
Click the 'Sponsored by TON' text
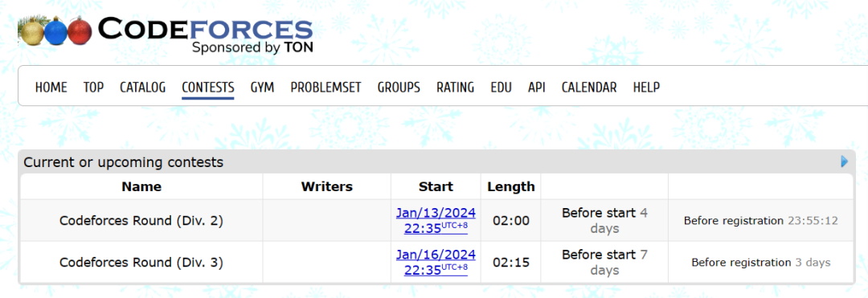[252, 47]
